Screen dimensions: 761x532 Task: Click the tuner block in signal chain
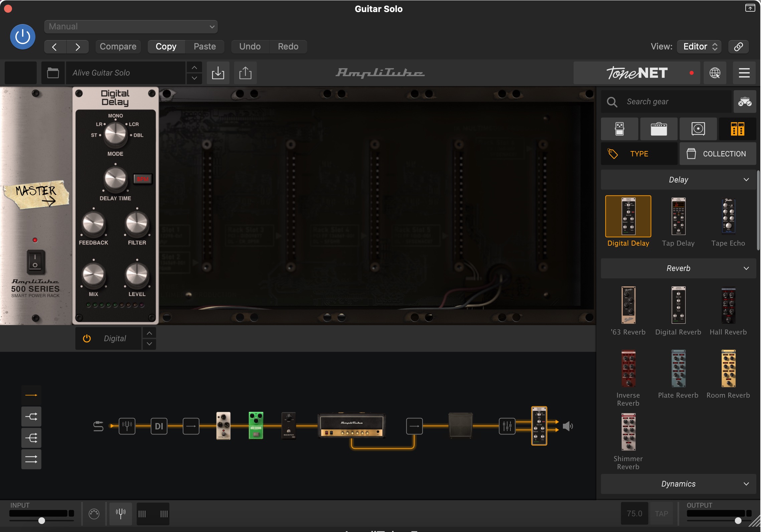(x=127, y=426)
